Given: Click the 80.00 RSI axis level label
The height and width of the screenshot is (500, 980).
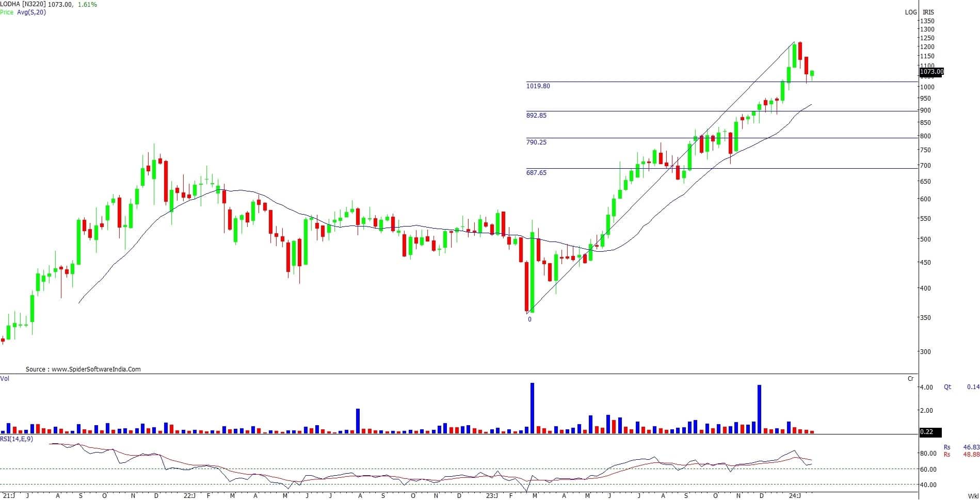Looking at the screenshot, I should pyautogui.click(x=928, y=454).
